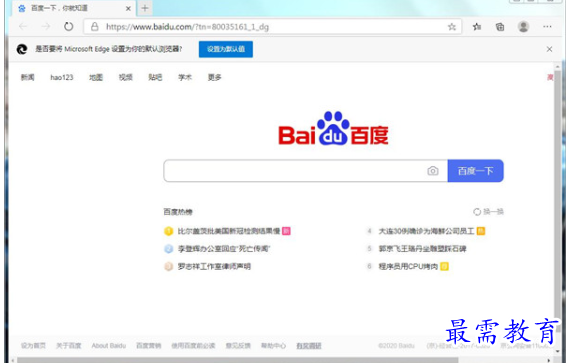Click the 百度营销 footer link
The height and width of the screenshot is (363, 567).
click(x=149, y=346)
